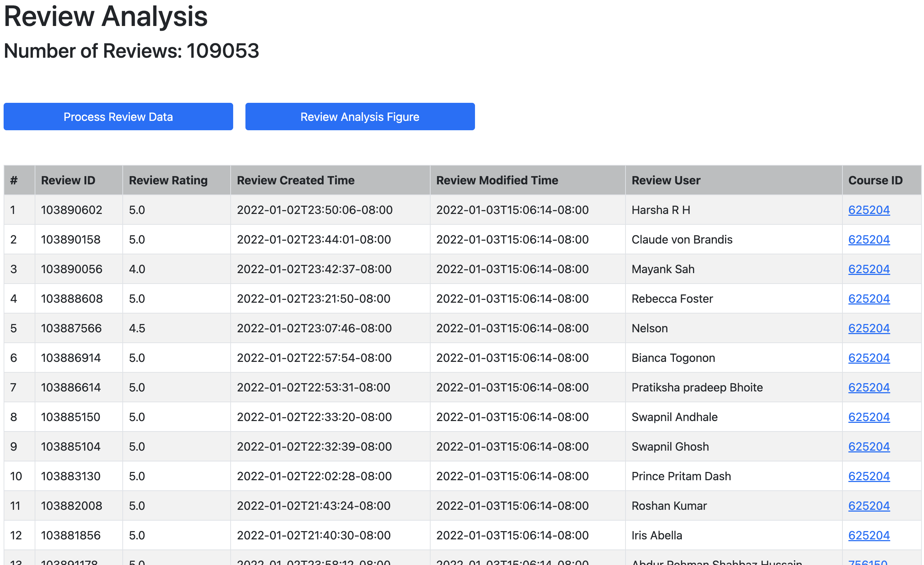Click Mayank Sah's course ID link
The image size is (924, 565).
[868, 269]
